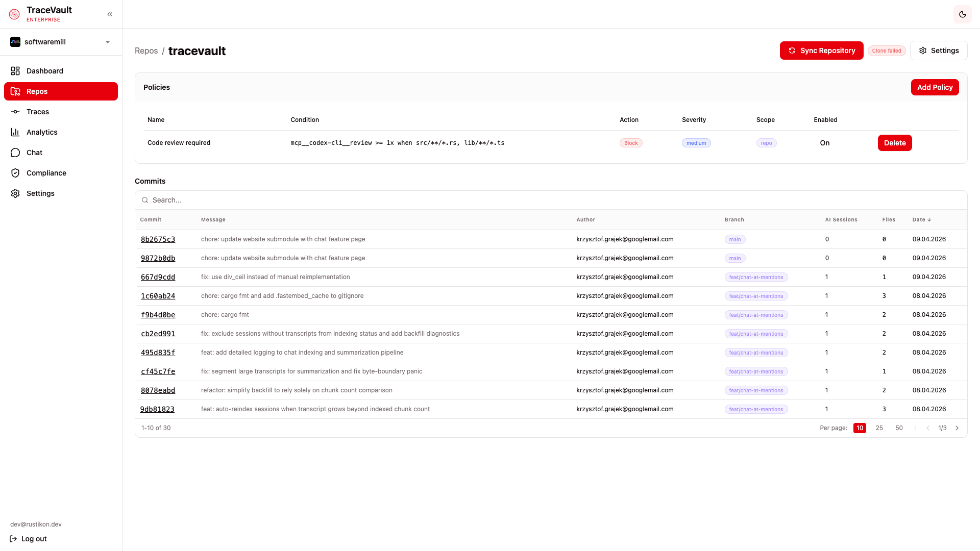Expand softwaremill organization dropdown

tap(108, 42)
